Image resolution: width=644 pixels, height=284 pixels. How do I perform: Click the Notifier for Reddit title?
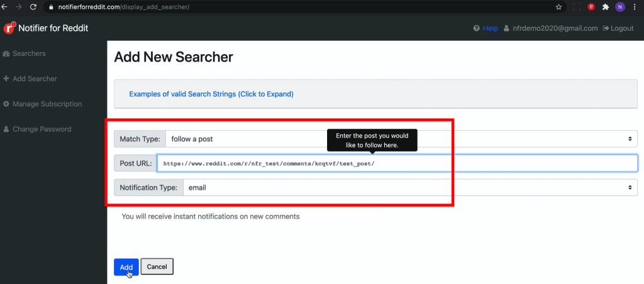[x=53, y=28]
